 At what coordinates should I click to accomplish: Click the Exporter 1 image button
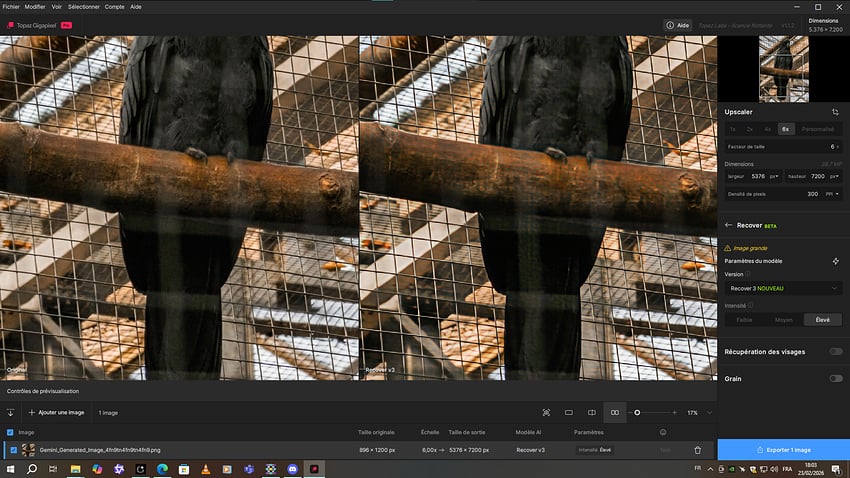click(x=783, y=450)
